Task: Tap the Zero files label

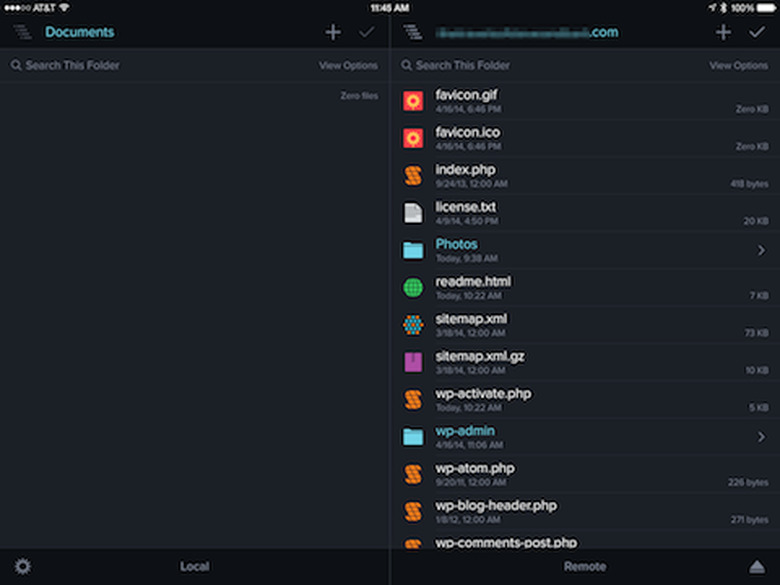Action: (x=359, y=96)
